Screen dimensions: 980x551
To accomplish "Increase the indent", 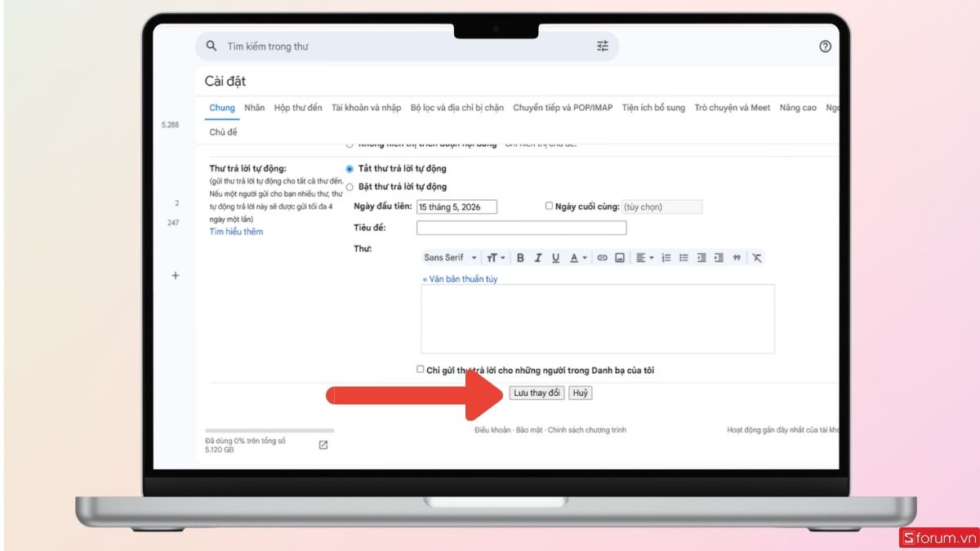I will coord(719,258).
